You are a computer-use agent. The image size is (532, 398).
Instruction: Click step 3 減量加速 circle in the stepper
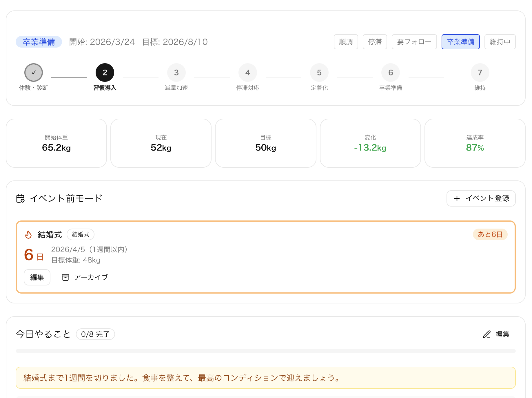tap(176, 72)
